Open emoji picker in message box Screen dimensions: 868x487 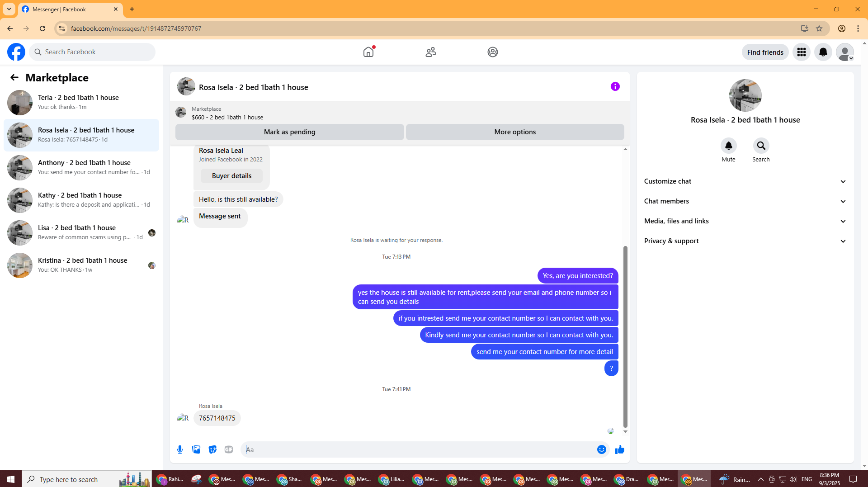pos(602,449)
